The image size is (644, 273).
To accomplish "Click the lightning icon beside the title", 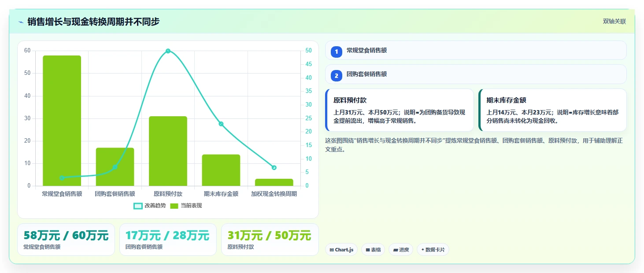I will [x=21, y=22].
